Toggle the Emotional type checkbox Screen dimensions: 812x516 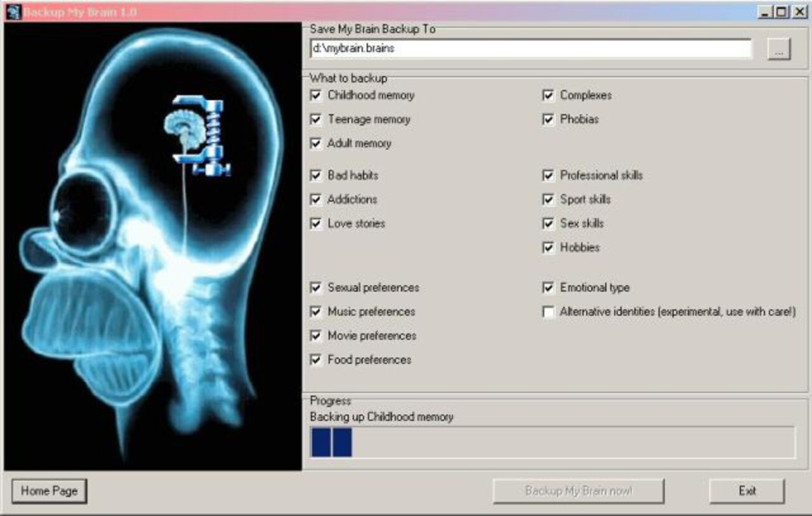(549, 288)
